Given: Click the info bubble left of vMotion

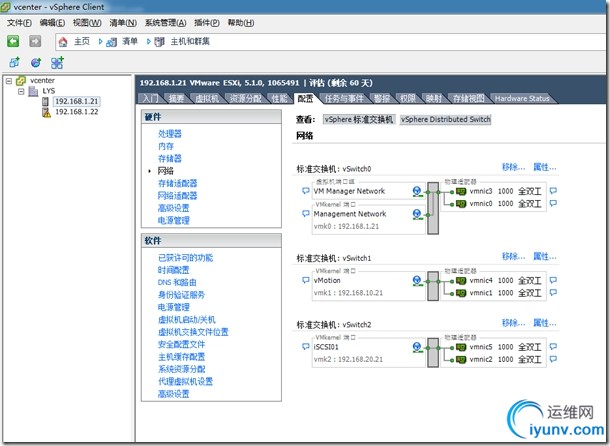Looking at the screenshot, I should pyautogui.click(x=305, y=280).
